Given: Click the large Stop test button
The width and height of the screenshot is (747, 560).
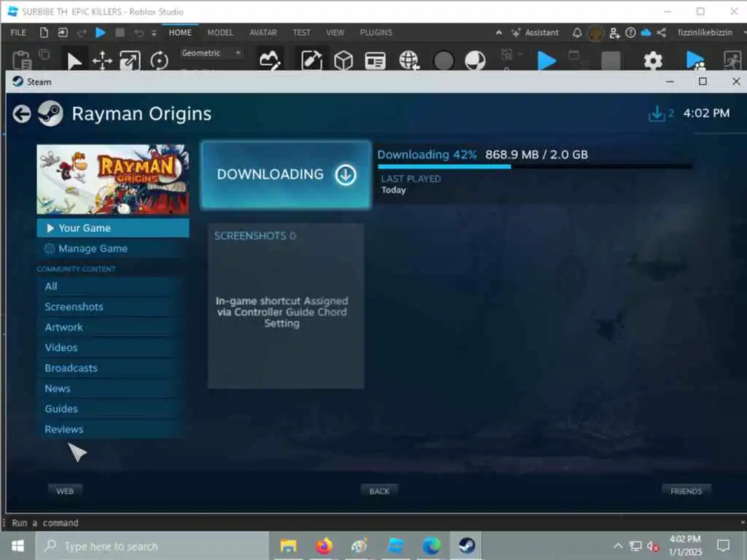Looking at the screenshot, I should [x=611, y=61].
